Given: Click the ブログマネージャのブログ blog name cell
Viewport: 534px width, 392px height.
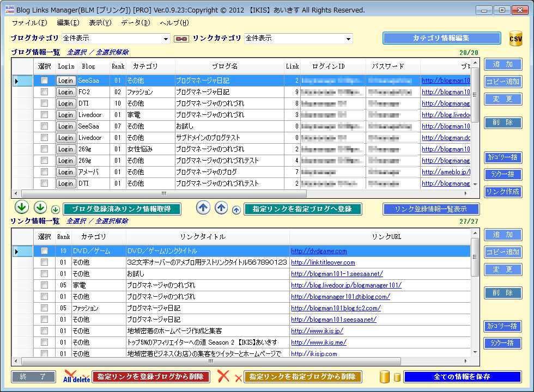Looking at the screenshot, I should 229,172.
